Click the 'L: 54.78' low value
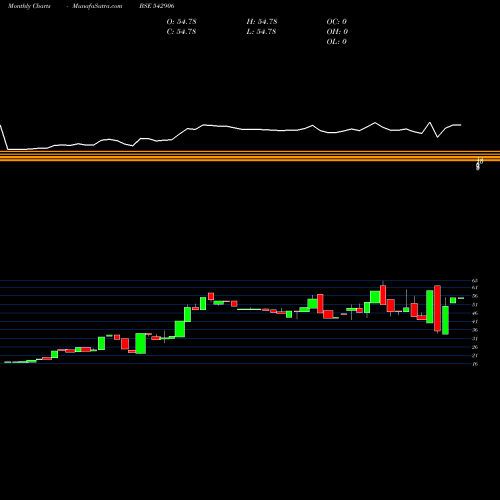This screenshot has height=500, width=500. pyautogui.click(x=262, y=32)
